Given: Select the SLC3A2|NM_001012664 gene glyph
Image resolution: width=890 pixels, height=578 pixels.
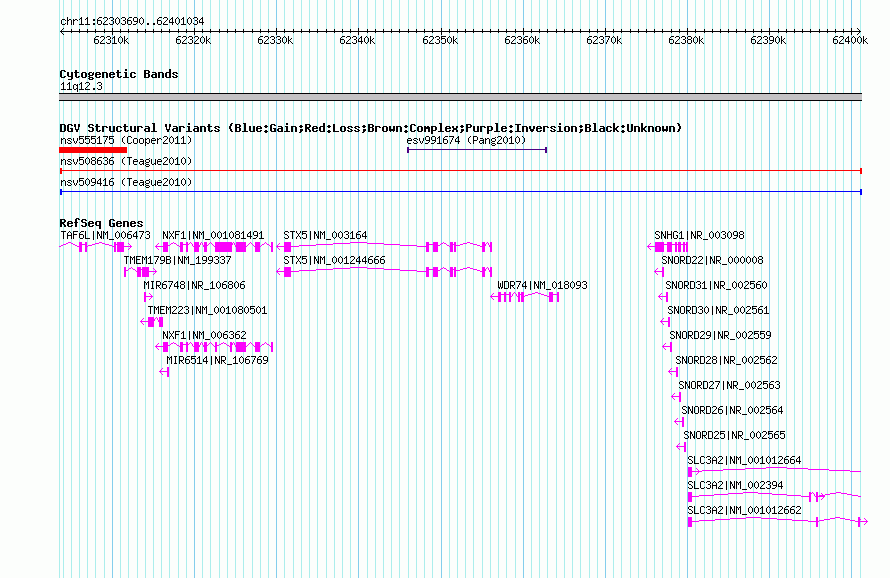Looking at the screenshot, I should (774, 471).
